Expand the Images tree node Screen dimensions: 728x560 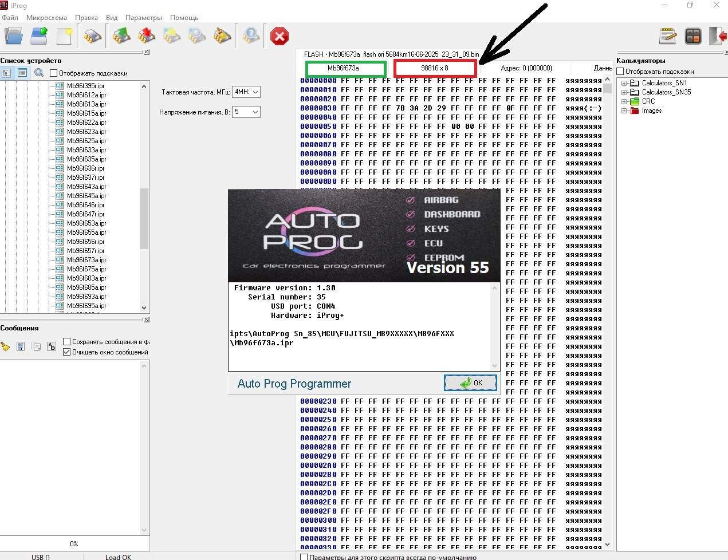pyautogui.click(x=624, y=111)
